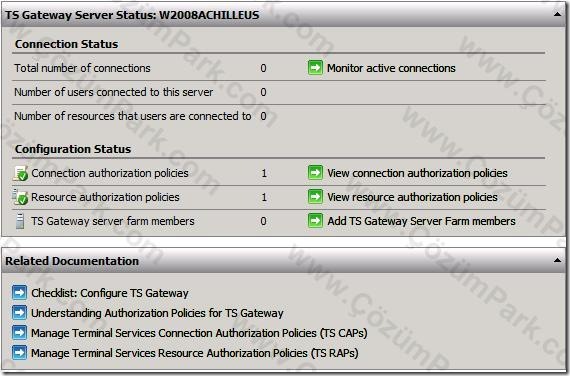The height and width of the screenshot is (376, 570).
Task: Click green arrow beside View connection authorization policies
Action: point(315,172)
